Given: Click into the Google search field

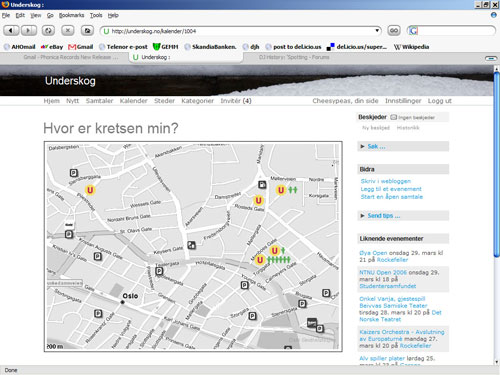Looking at the screenshot, I should pyautogui.click(x=456, y=31).
